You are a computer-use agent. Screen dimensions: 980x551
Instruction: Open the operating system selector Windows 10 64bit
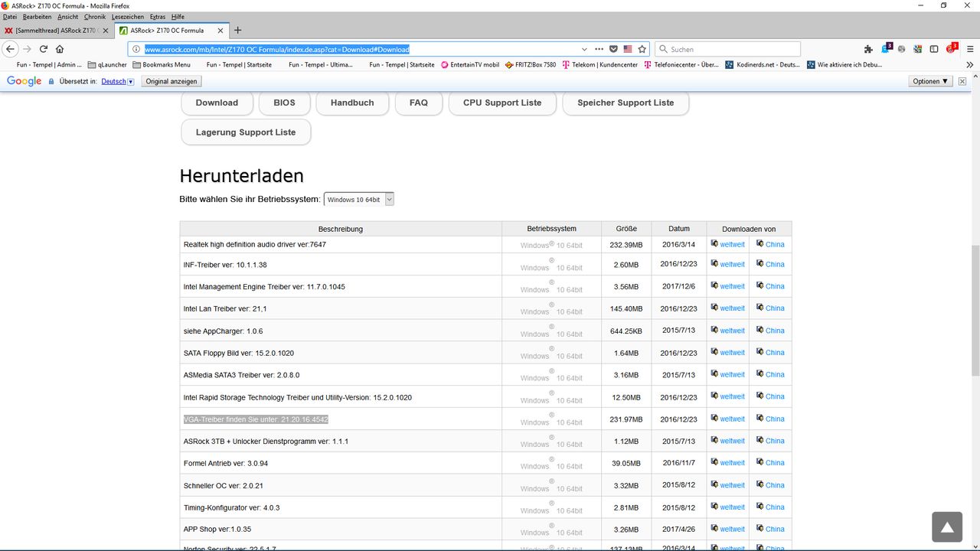[359, 199]
